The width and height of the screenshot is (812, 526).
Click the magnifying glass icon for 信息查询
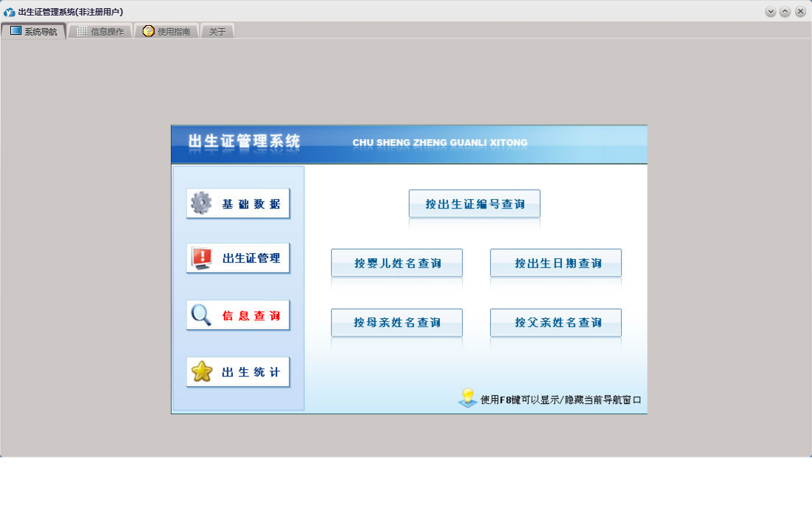tap(201, 314)
